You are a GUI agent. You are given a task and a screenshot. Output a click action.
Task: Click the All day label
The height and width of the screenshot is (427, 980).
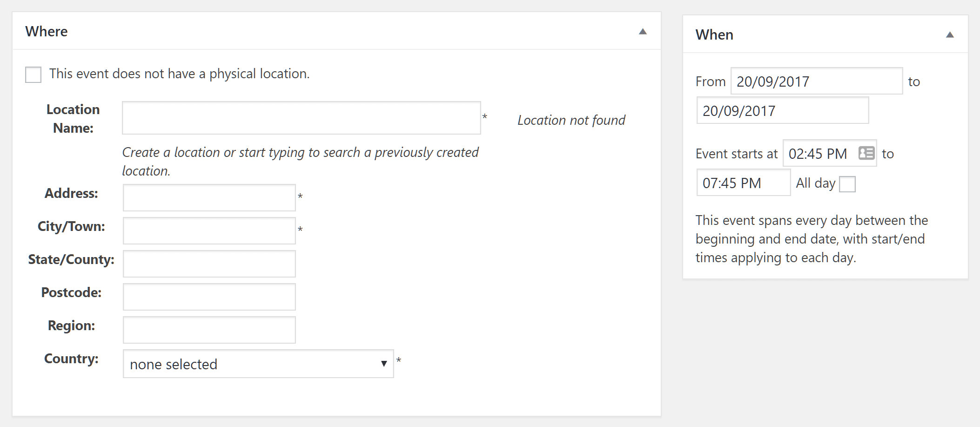(x=815, y=183)
